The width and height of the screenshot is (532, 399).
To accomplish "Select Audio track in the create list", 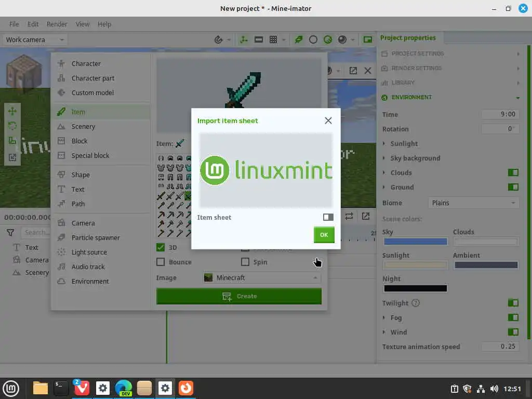I will pos(101,267).
